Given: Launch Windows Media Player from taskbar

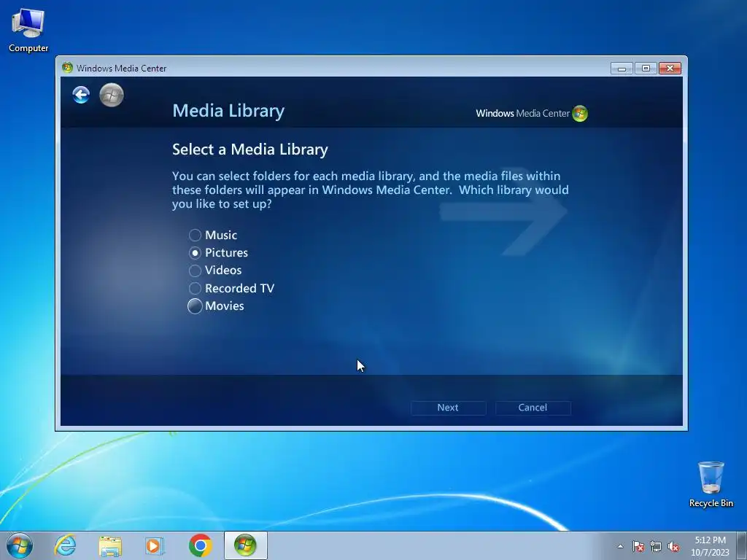Looking at the screenshot, I should coord(155,545).
